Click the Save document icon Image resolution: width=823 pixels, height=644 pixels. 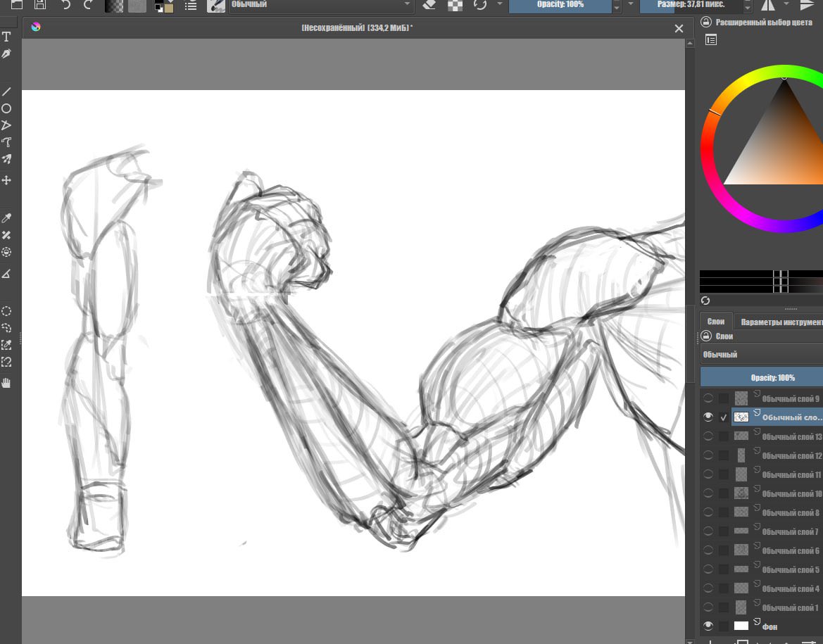tap(40, 5)
